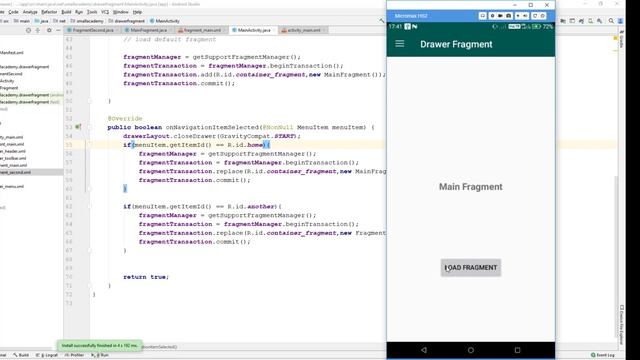Open the Tools menu
The width and height of the screenshot is (640, 360).
click(92, 12)
